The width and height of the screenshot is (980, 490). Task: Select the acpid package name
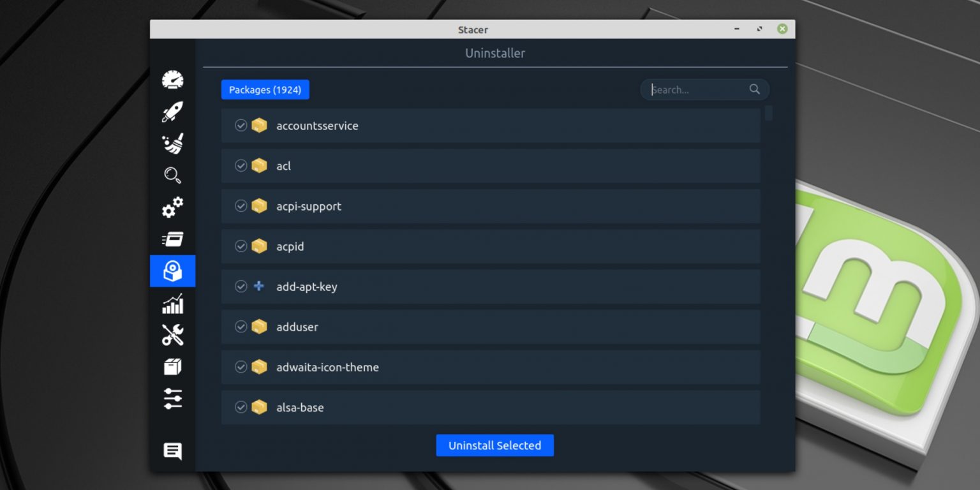coord(290,246)
